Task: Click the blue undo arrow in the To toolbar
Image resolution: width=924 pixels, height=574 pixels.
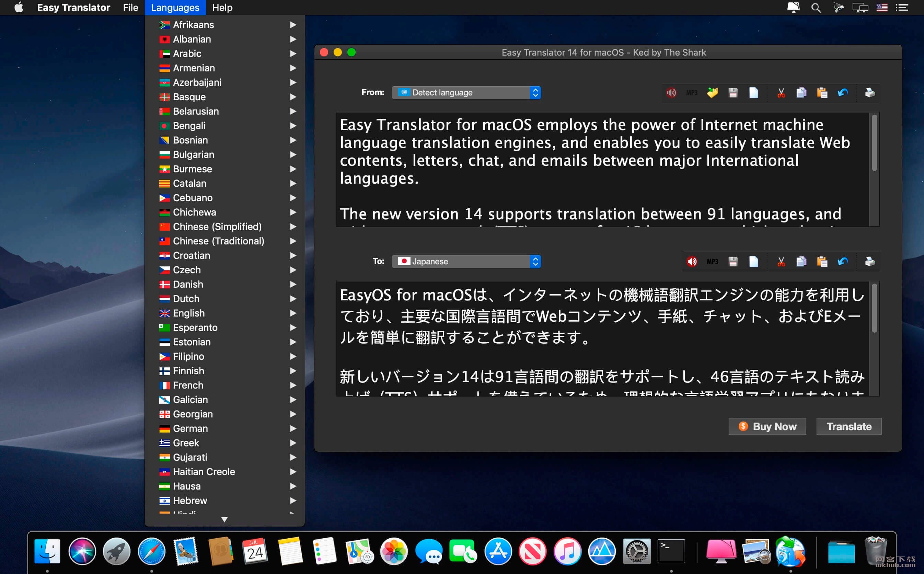Action: click(842, 261)
